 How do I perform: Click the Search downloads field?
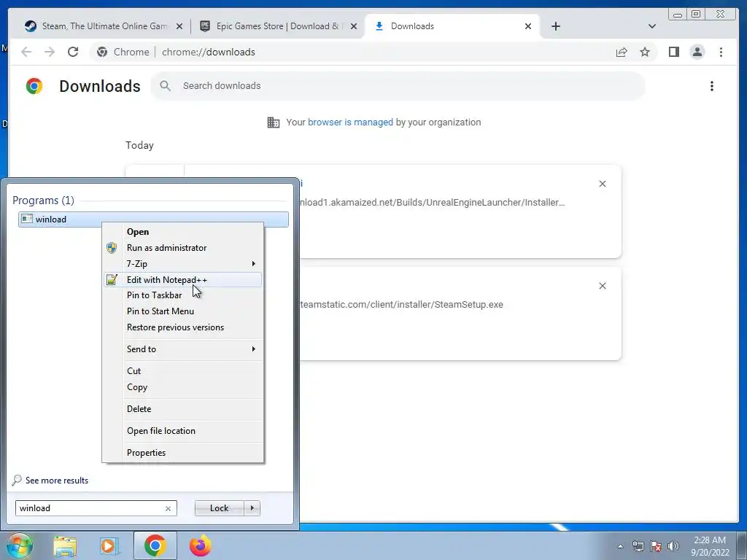398,86
